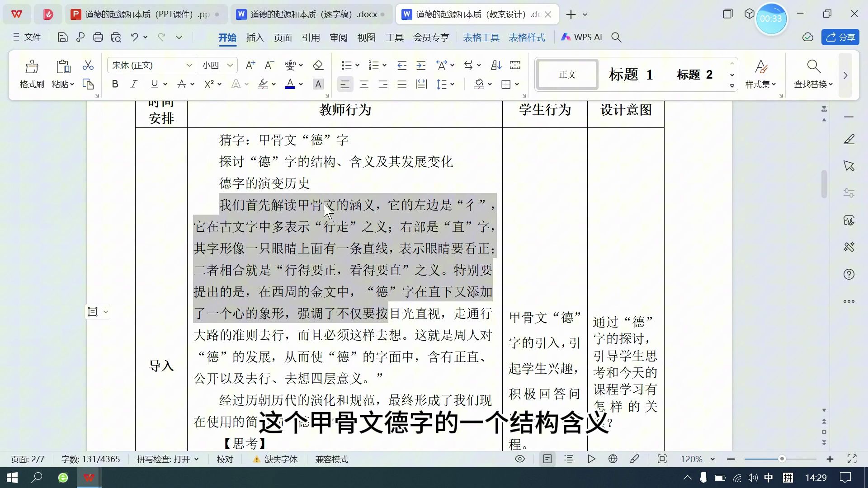Click the text highlight color pen
The height and width of the screenshot is (488, 868).
[x=263, y=84]
